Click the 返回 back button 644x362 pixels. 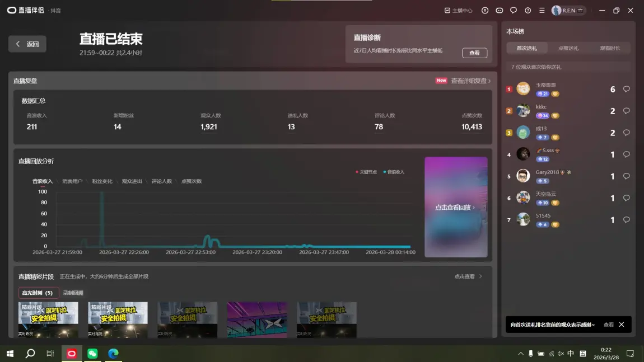click(27, 44)
